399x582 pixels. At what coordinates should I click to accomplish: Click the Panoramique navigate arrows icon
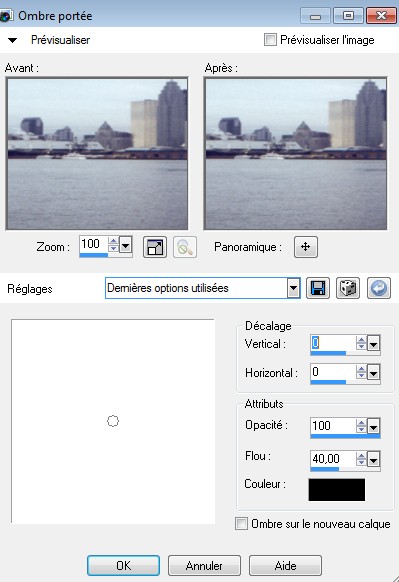(306, 247)
